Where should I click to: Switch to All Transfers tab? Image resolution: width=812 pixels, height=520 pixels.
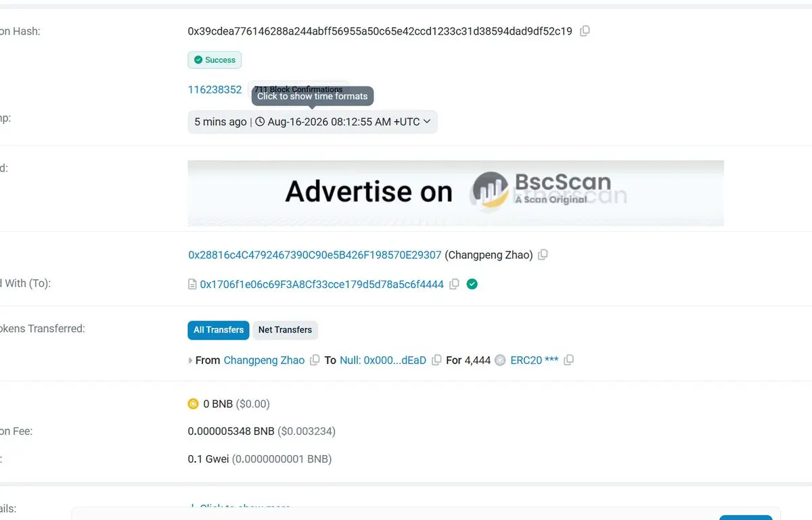click(x=219, y=330)
